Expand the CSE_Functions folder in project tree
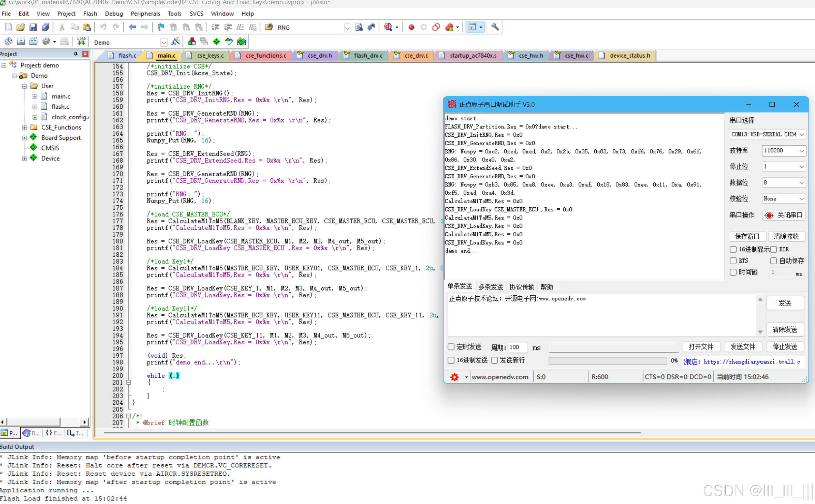 (x=24, y=128)
